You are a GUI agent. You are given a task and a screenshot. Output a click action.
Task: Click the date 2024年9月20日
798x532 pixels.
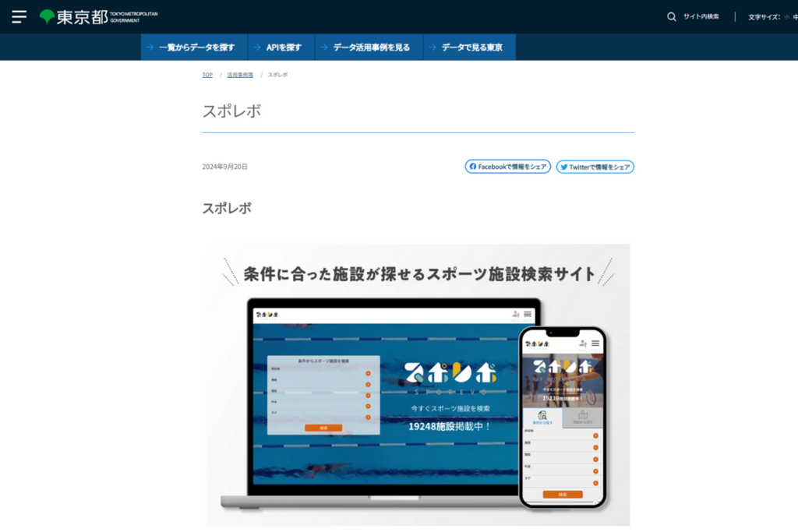(224, 167)
